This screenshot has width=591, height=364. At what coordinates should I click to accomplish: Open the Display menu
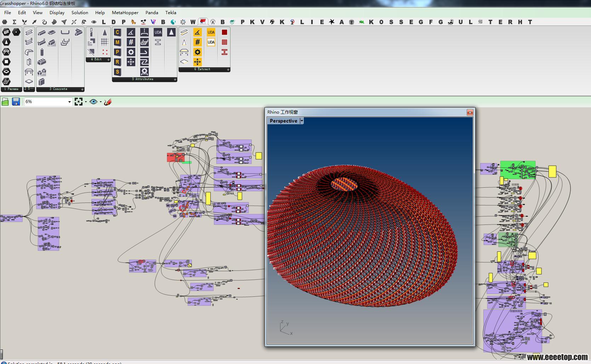coord(57,12)
